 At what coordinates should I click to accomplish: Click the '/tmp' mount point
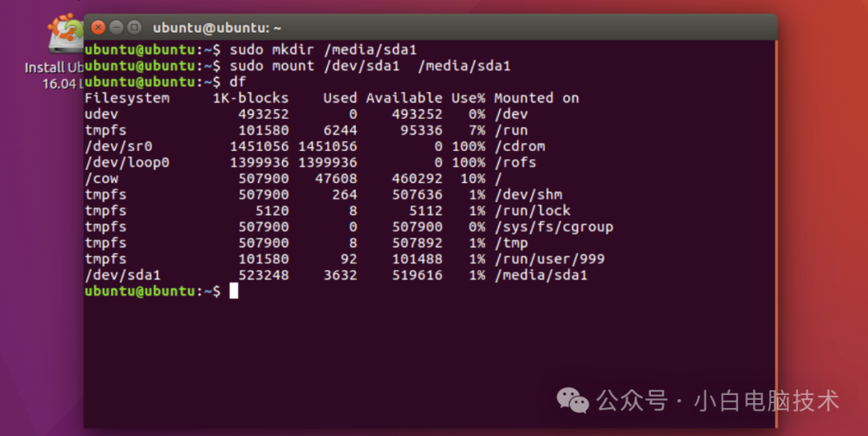pos(511,243)
